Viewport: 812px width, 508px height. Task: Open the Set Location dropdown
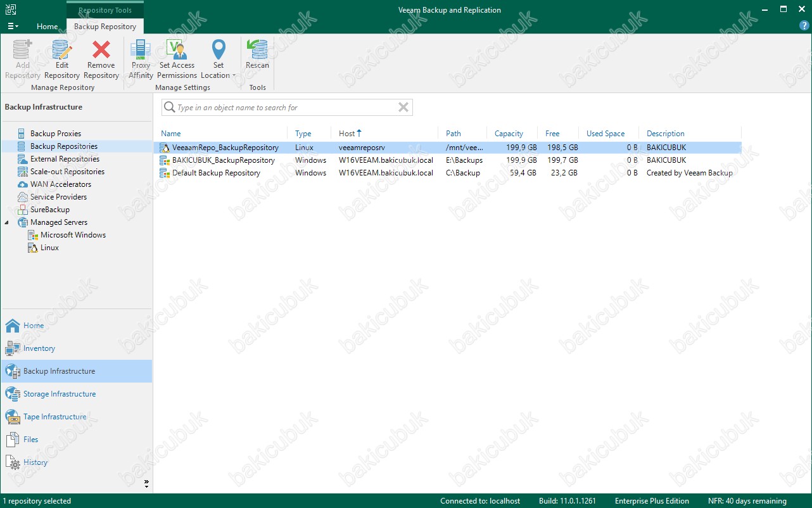219,59
